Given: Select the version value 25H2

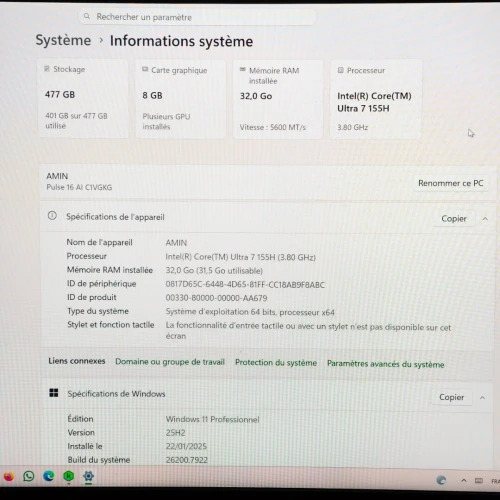Looking at the screenshot, I should click(175, 433).
